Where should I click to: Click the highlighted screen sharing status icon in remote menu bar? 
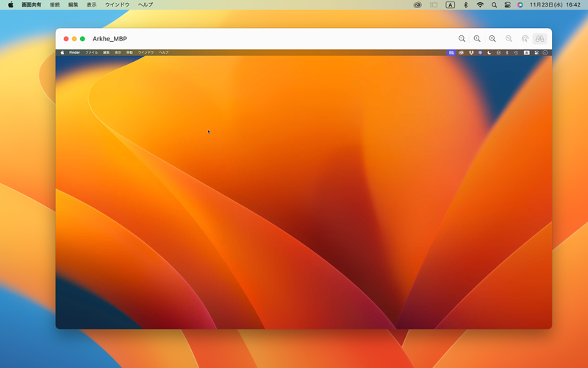pyautogui.click(x=451, y=52)
